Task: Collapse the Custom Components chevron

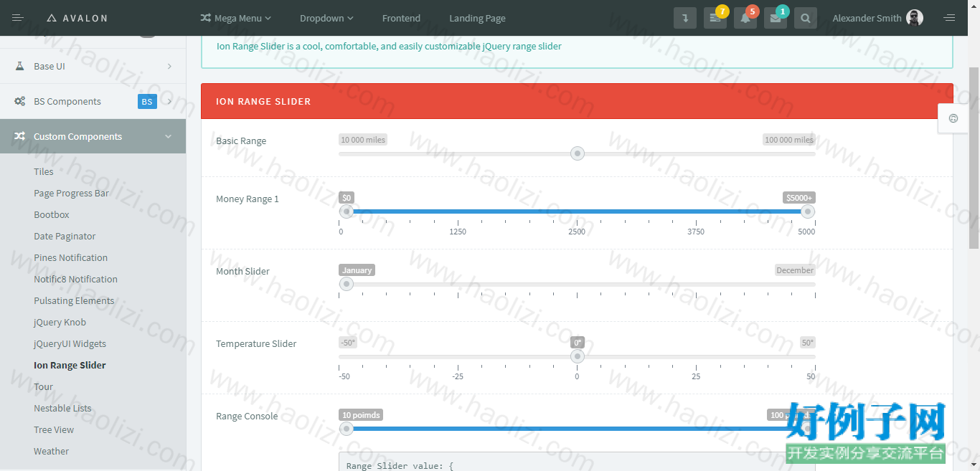Action: (x=169, y=136)
